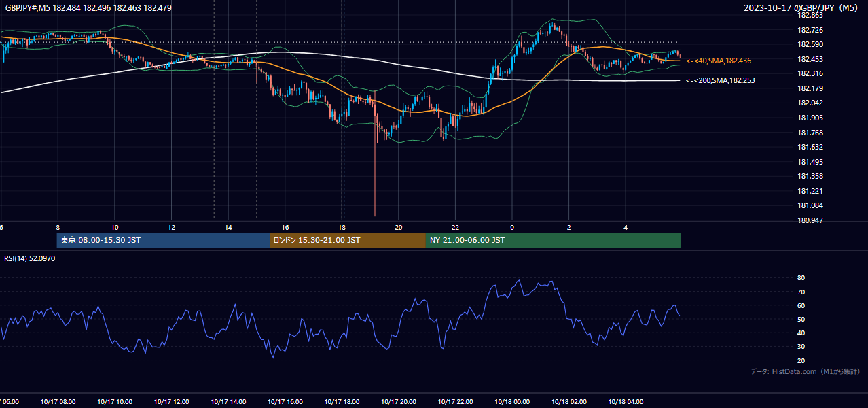Click hour label 22 under price chart

[455, 227]
